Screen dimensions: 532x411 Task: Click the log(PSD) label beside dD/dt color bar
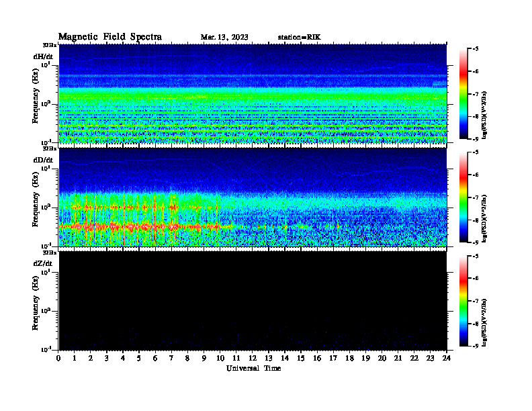[x=485, y=218]
